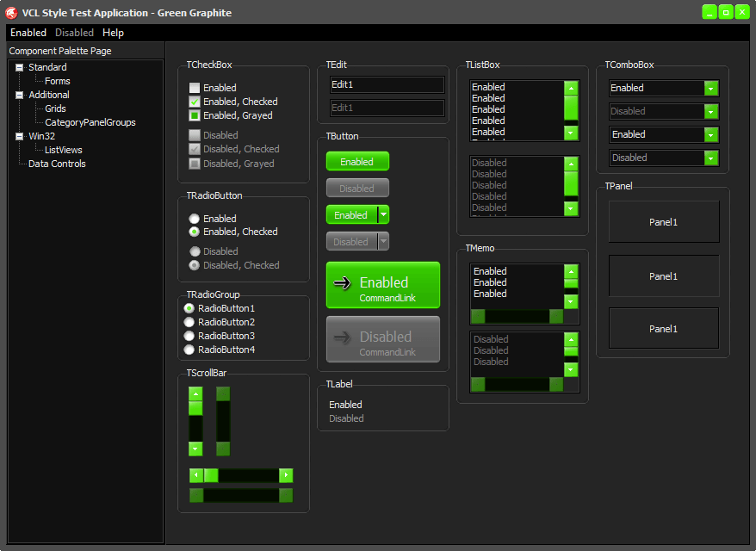This screenshot has width=756, height=551.
Task: Check the Enabled checkbox in TCheckBox
Action: pyautogui.click(x=195, y=88)
